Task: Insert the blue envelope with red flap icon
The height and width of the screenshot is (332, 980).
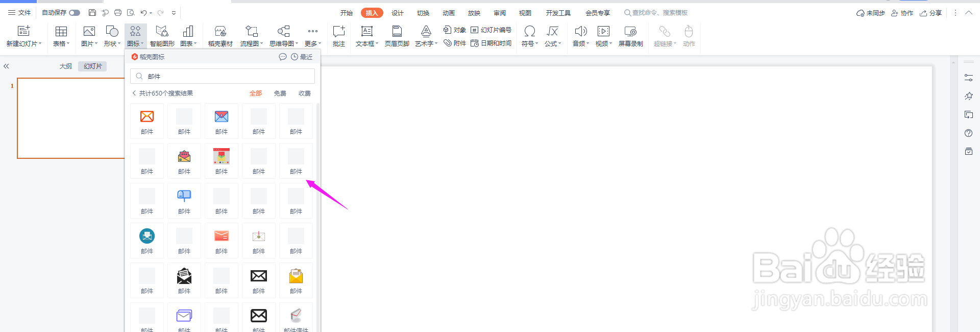Action: tap(222, 117)
